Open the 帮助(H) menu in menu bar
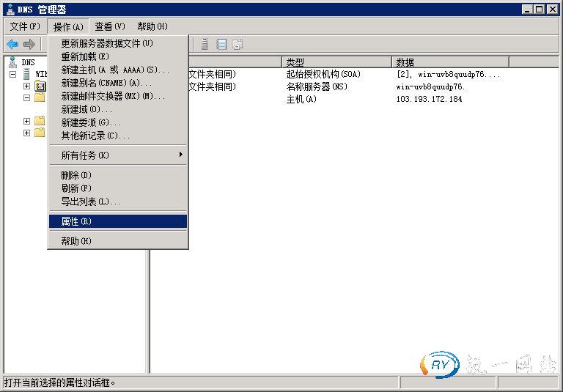563x392 pixels. (x=152, y=26)
